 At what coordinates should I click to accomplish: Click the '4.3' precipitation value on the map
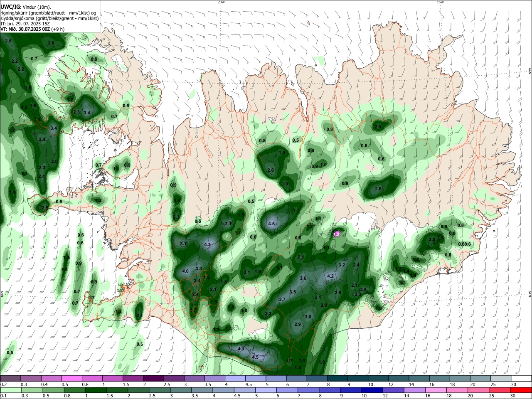click(x=208, y=245)
